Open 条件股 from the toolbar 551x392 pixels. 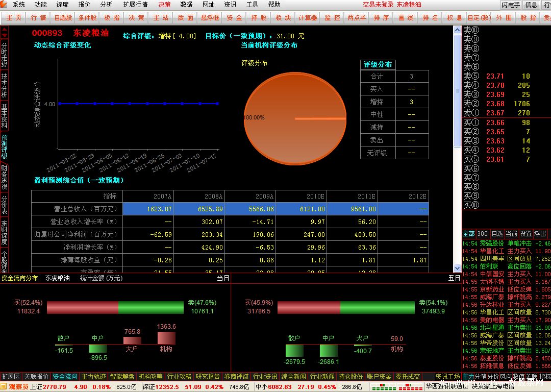(x=87, y=17)
